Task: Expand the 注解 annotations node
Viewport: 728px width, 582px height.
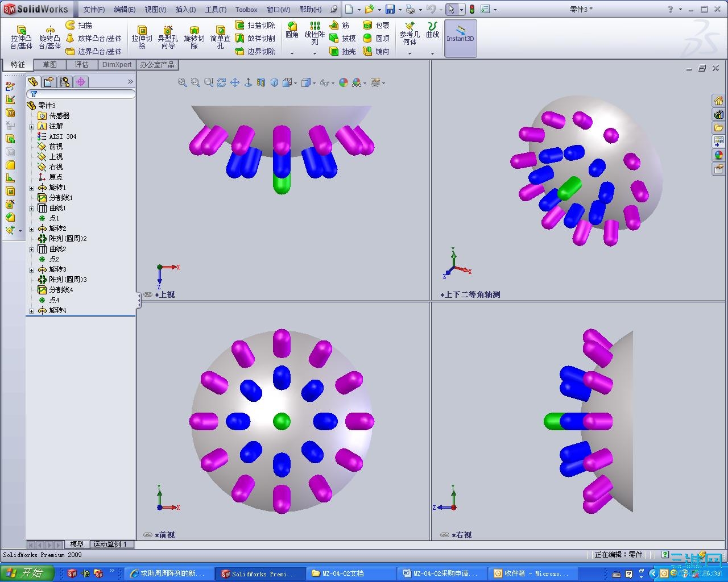Action: coord(32,126)
